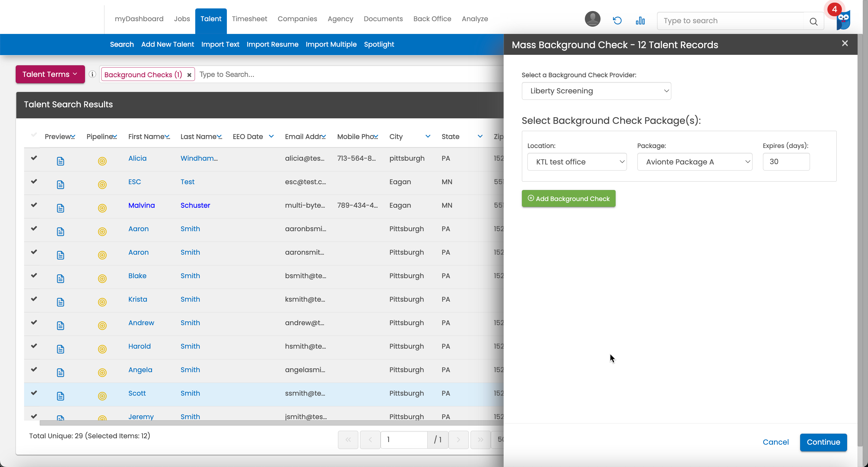Open preview document for Blake Smith
Image resolution: width=868 pixels, height=467 pixels.
pyautogui.click(x=60, y=279)
